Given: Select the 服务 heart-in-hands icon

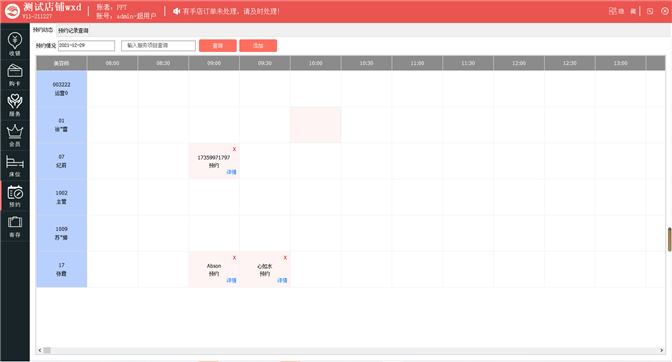Looking at the screenshot, I should click(15, 105).
